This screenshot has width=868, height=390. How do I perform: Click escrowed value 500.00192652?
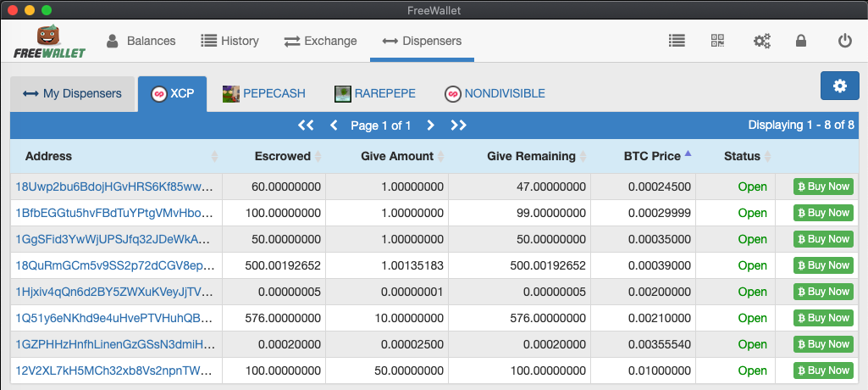[283, 265]
